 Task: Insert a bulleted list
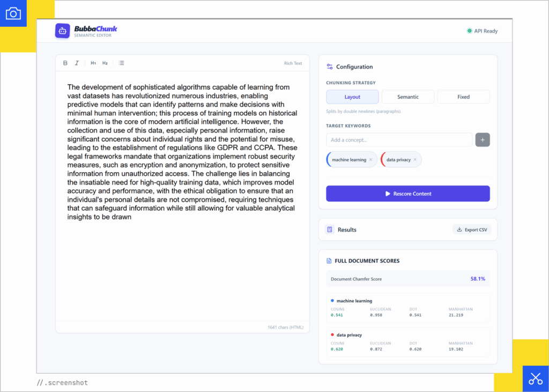(x=122, y=63)
